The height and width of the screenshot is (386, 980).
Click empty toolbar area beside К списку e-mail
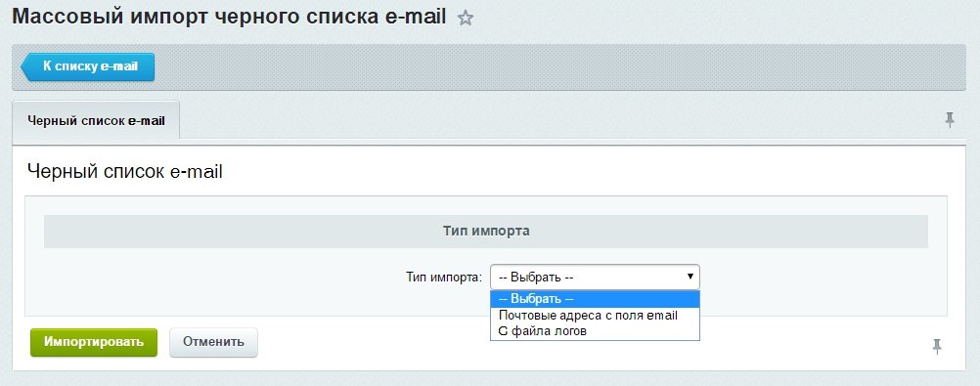tap(557, 67)
